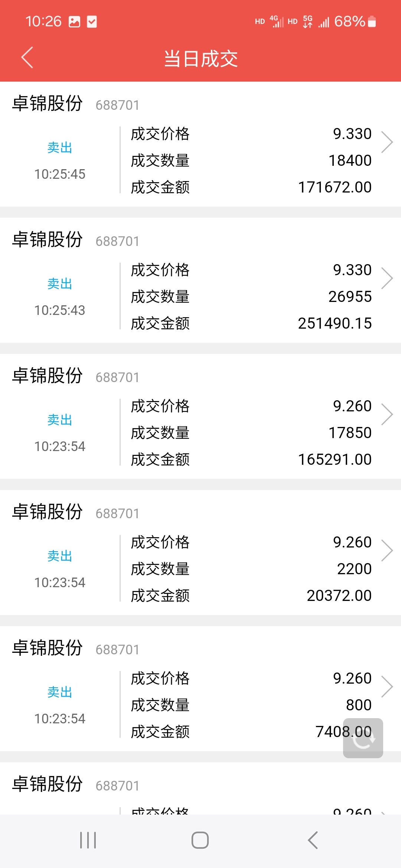Tap the gallery icon in the status bar
401x868 pixels.
74,22
